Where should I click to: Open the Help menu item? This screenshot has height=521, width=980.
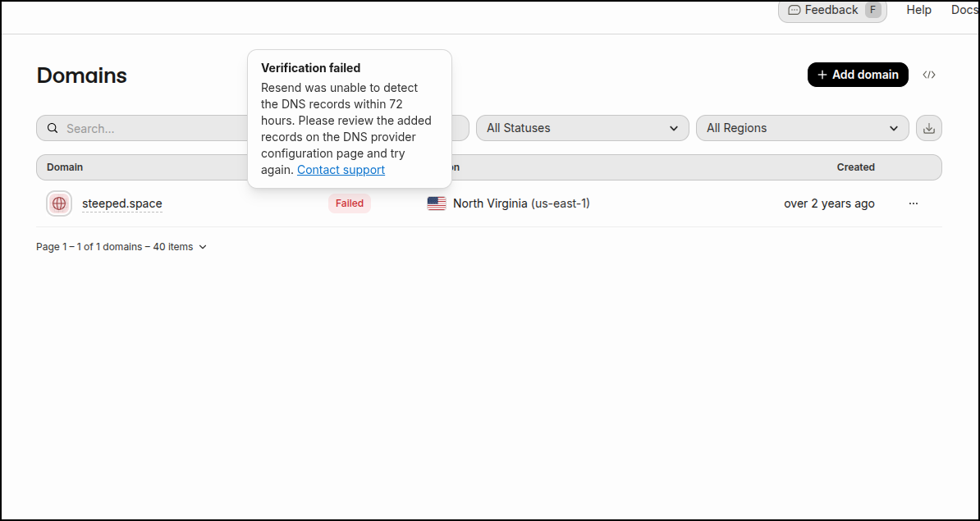tap(918, 10)
